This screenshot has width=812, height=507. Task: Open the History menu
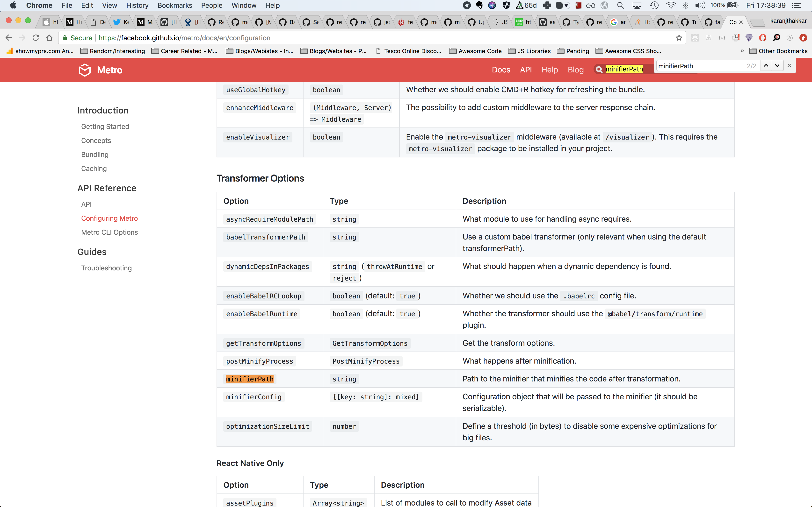(137, 5)
